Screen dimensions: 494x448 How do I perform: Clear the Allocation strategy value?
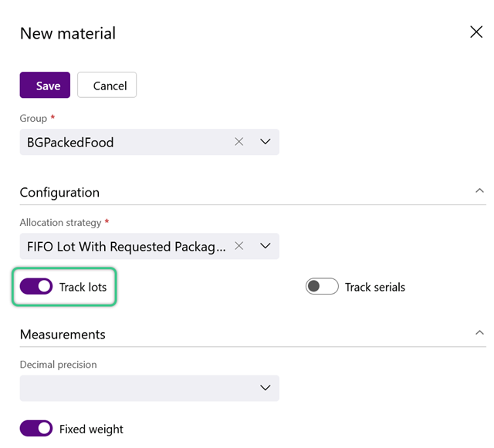click(239, 246)
